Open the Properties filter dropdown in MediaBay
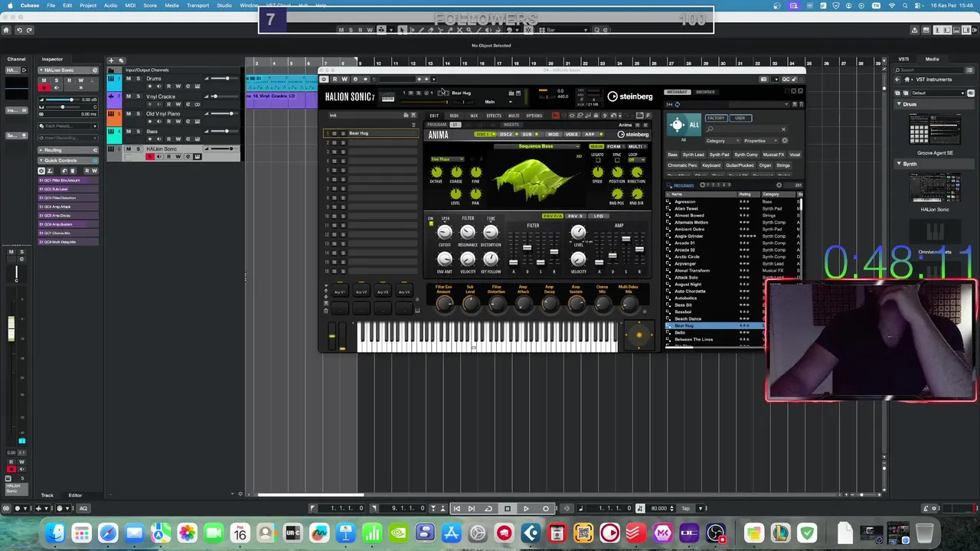The height and width of the screenshot is (551, 980). pyautogui.click(x=761, y=141)
